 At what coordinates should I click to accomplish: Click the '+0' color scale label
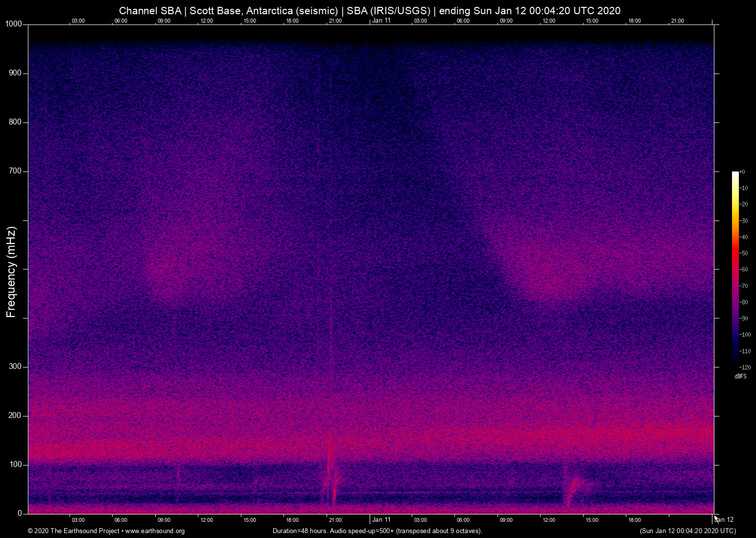pos(742,172)
